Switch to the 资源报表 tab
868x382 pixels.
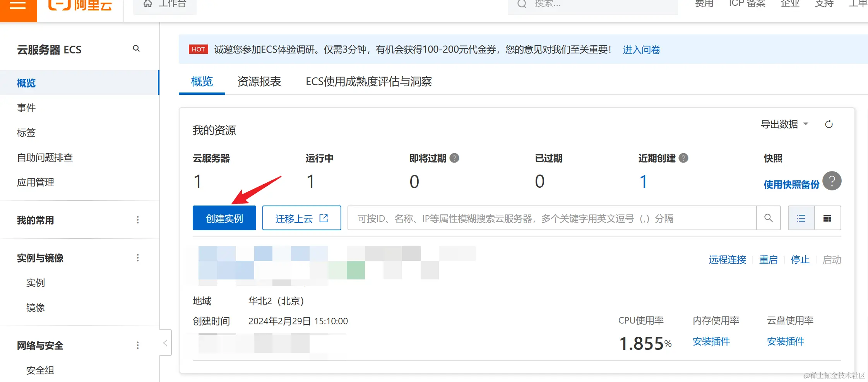[259, 81]
